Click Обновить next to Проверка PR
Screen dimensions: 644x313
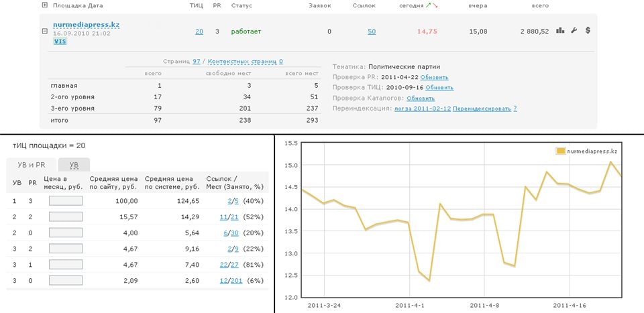tap(439, 77)
